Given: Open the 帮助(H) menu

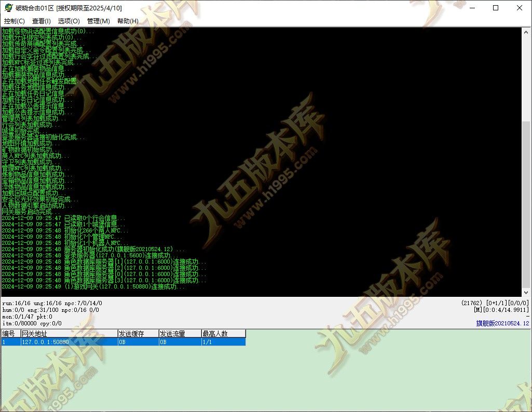Looking at the screenshot, I should pyautogui.click(x=128, y=21).
